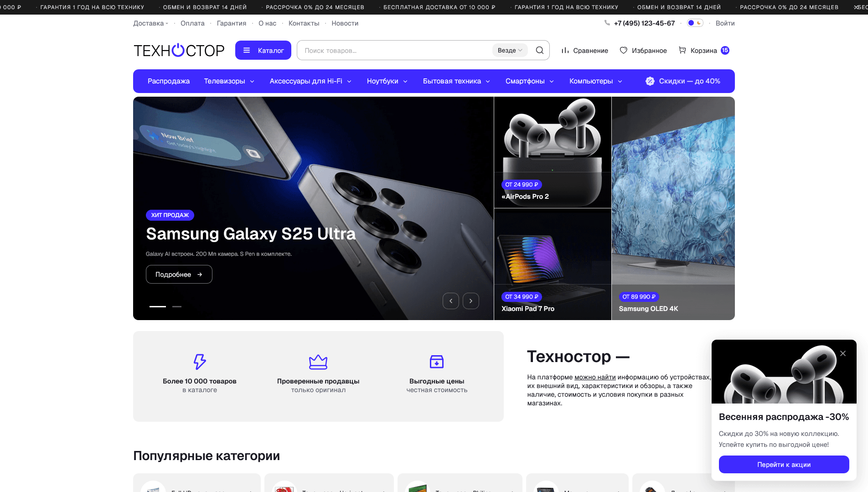Click Перейти к акции button

784,465
